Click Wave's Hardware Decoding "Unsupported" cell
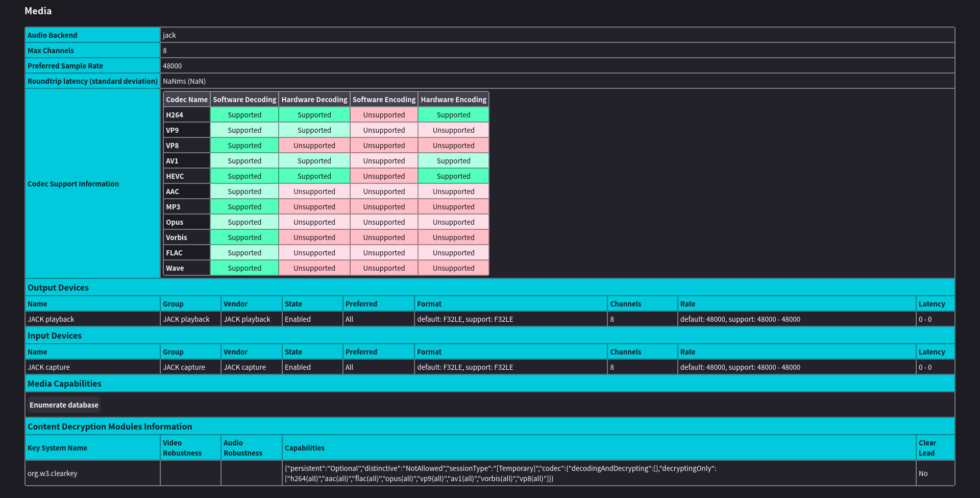Screen dimensions: 980x498 (x=314, y=268)
